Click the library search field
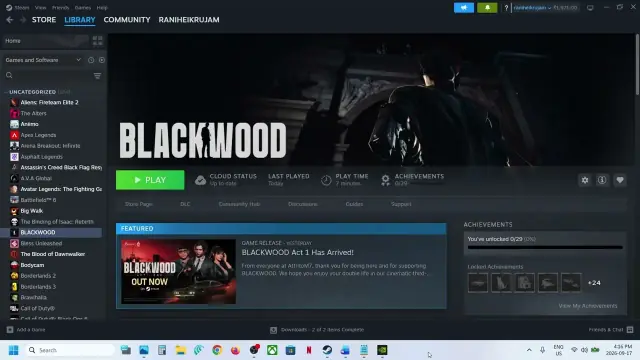The height and width of the screenshot is (360, 640). pos(49,76)
